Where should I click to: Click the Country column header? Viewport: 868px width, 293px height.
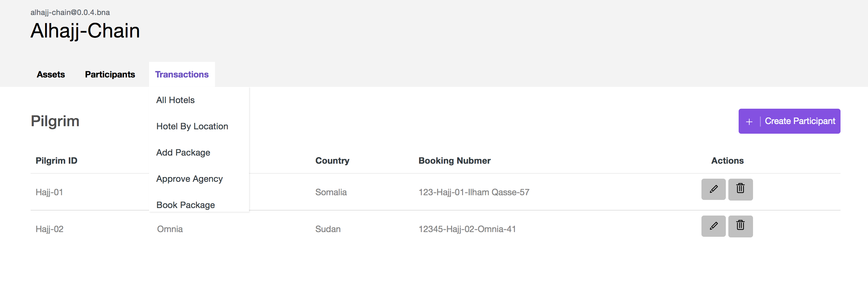332,161
